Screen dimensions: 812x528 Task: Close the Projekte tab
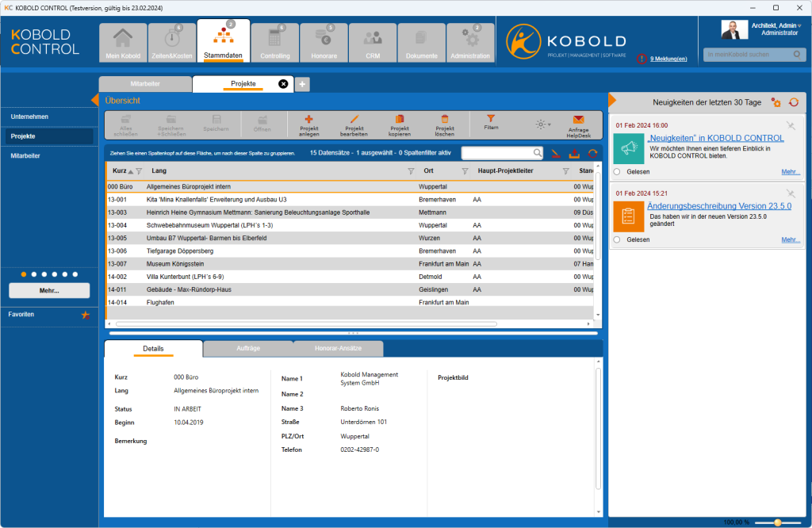point(283,84)
